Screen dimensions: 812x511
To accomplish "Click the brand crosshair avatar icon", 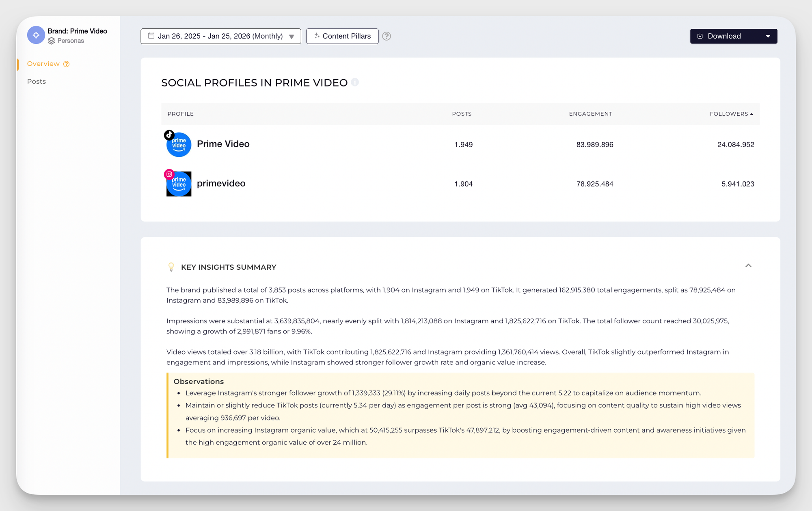I will point(36,35).
